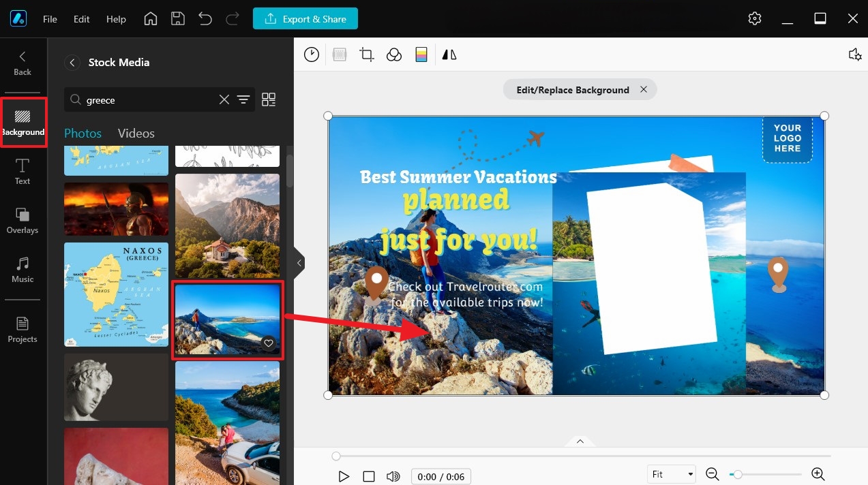
Task: Open the Fit zoom level dropdown
Action: tap(671, 473)
